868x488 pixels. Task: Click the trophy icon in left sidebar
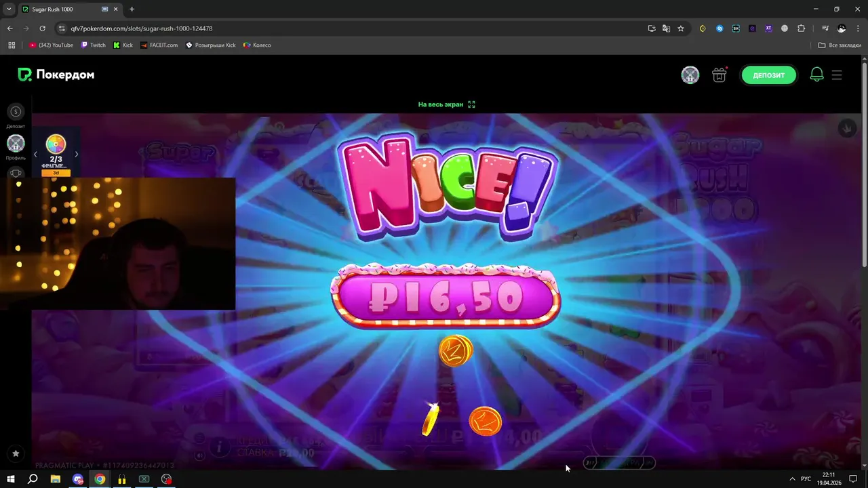pyautogui.click(x=16, y=173)
